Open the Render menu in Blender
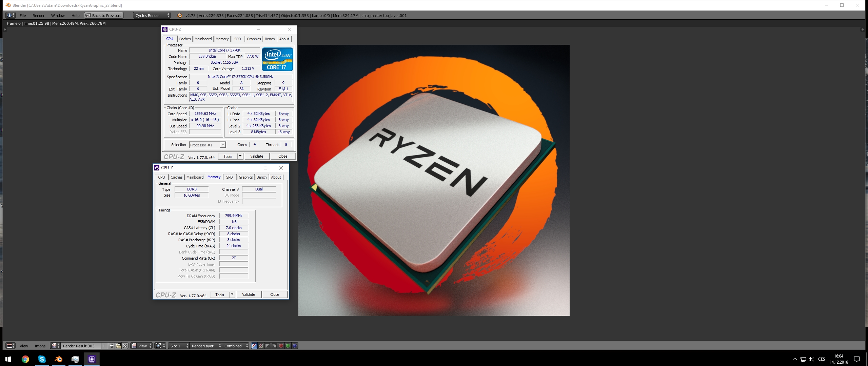This screenshot has width=868, height=366. click(38, 15)
